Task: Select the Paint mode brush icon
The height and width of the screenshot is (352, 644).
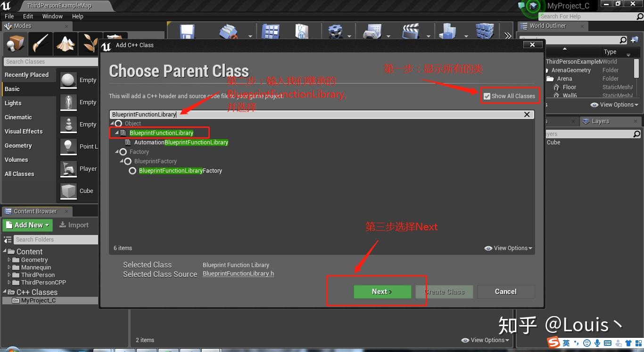Action: [x=40, y=43]
